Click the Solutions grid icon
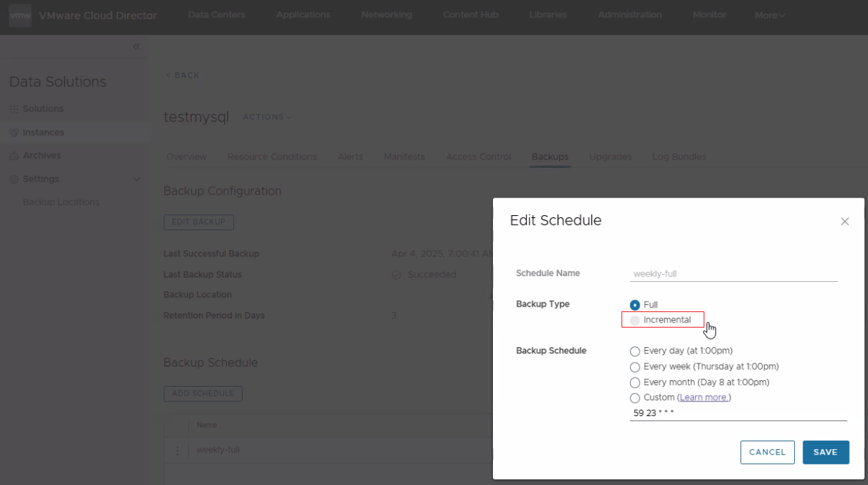Screen dimensions: 868x485 (x=14, y=110)
